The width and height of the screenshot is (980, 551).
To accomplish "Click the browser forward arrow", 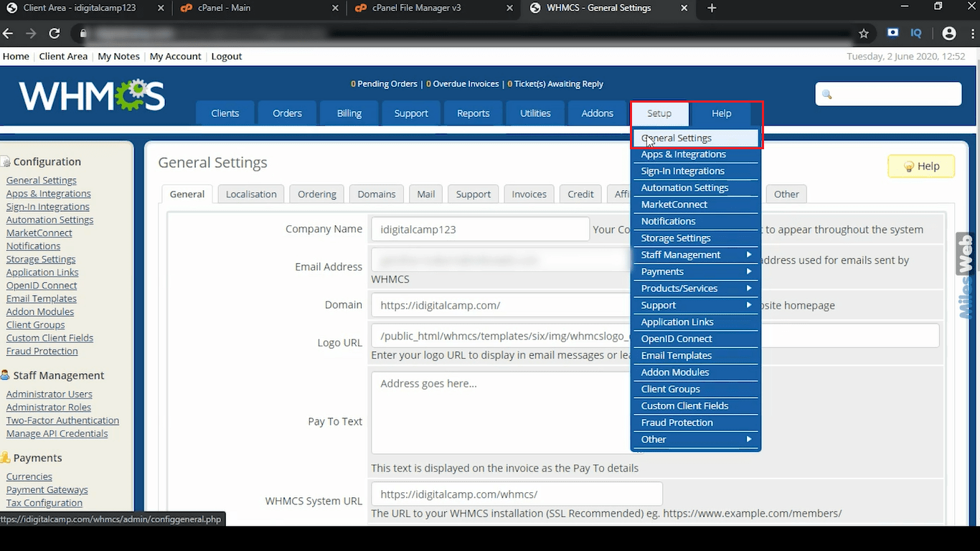I will coord(31,34).
